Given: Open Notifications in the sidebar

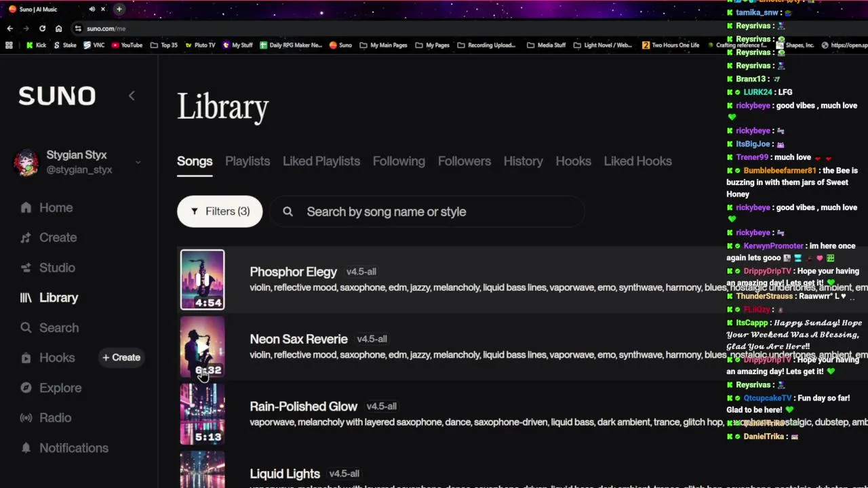Looking at the screenshot, I should (64, 448).
